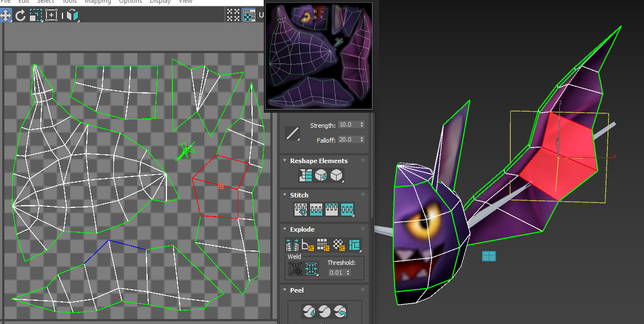Viewport: 644px width, 324px height.
Task: Open the Edit menu
Action: (x=23, y=2)
